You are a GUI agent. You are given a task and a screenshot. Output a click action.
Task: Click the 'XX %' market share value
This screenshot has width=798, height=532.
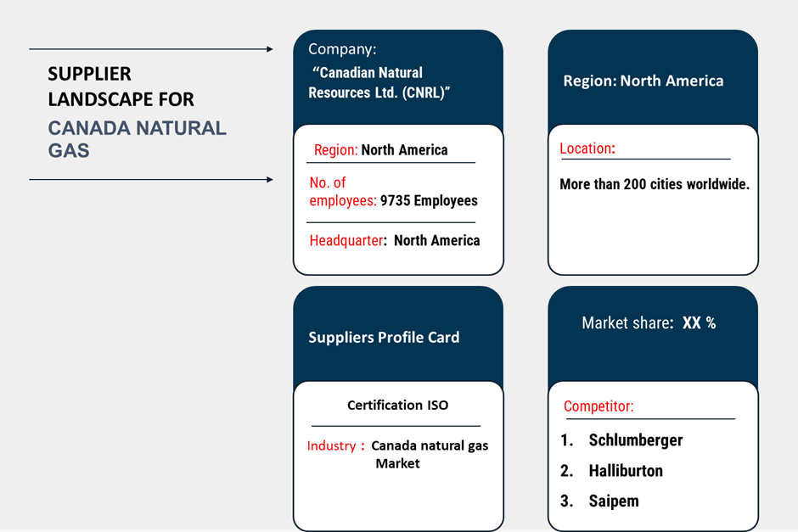699,323
